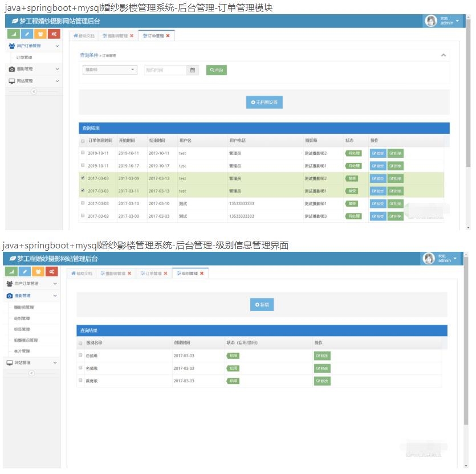The width and height of the screenshot is (476, 474).
Task: Tick the checkbox for the 测试摄影师3 order with phone 13533333333
Action: 83,216
